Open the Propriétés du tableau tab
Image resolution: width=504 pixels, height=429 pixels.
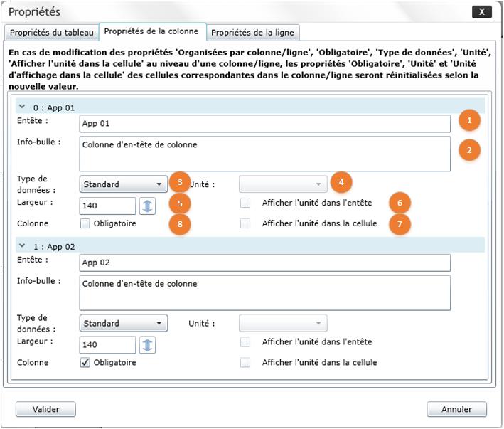click(51, 33)
